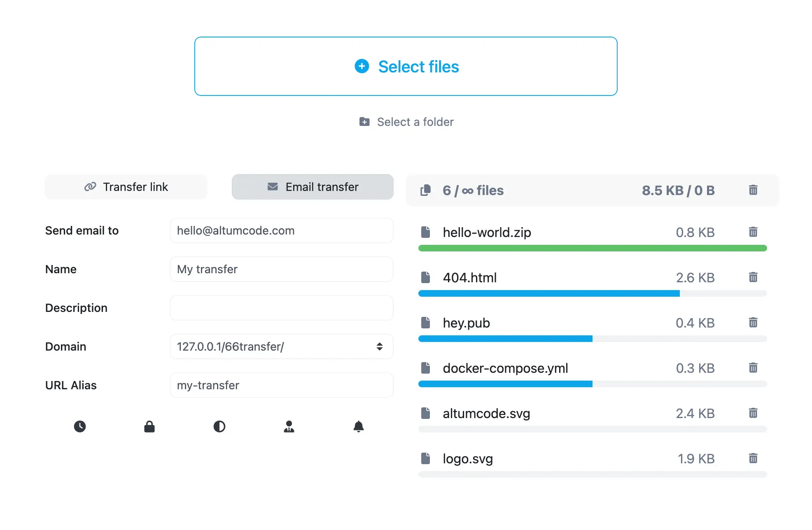The height and width of the screenshot is (530, 812).
Task: Click the sender profile icon
Action: 289,427
